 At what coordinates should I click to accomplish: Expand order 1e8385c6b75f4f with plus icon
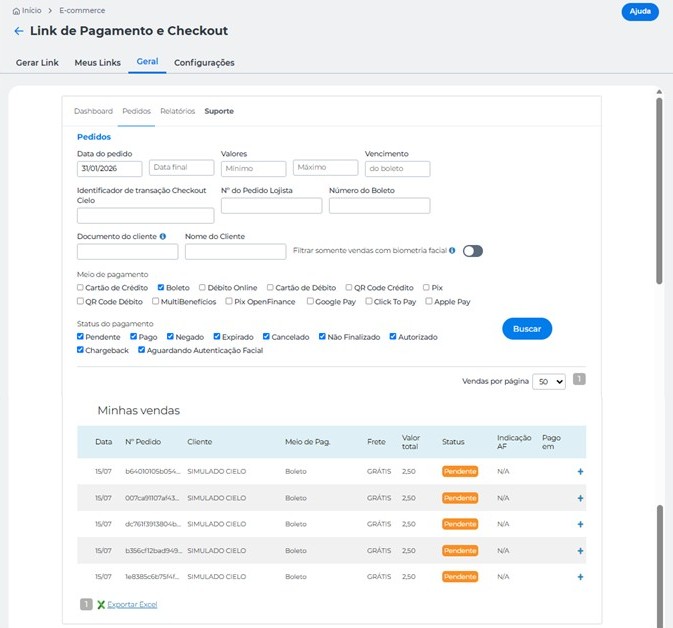pyautogui.click(x=580, y=577)
